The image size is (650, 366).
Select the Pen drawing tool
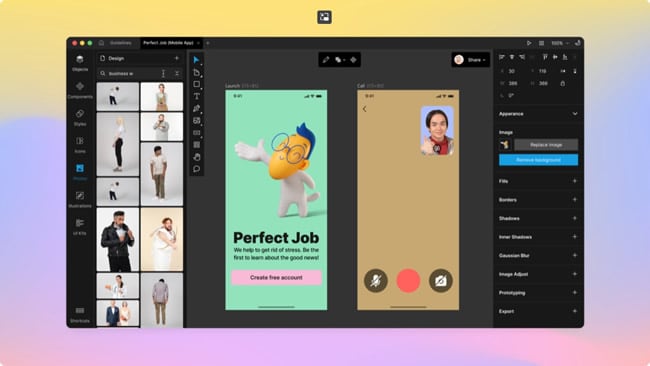(196, 109)
